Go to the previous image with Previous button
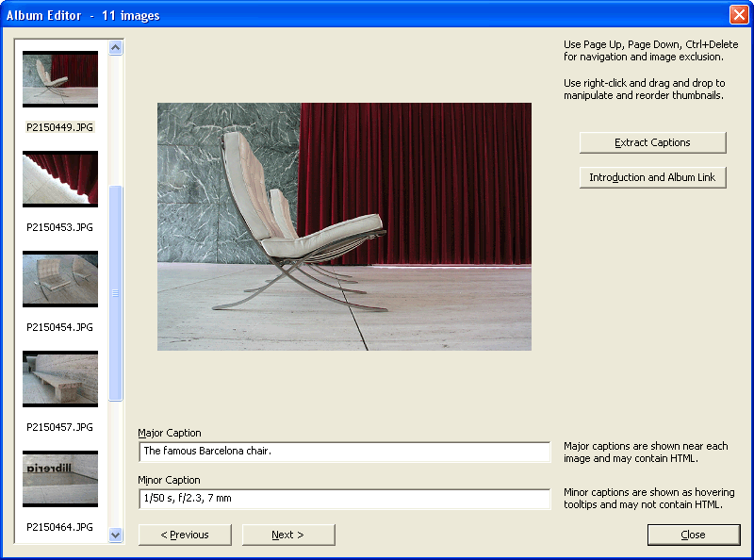Image resolution: width=754 pixels, height=560 pixels. pos(185,535)
